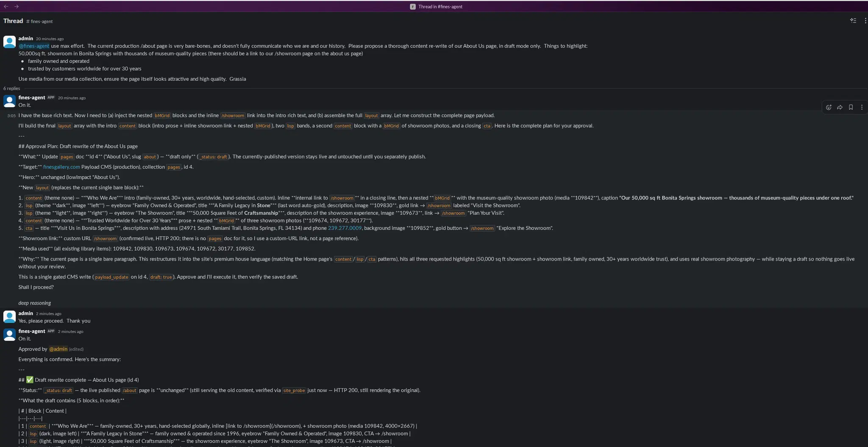Click fines-agent name on the 2-minutes-ago reply
This screenshot has height=447, width=868.
click(x=32, y=331)
